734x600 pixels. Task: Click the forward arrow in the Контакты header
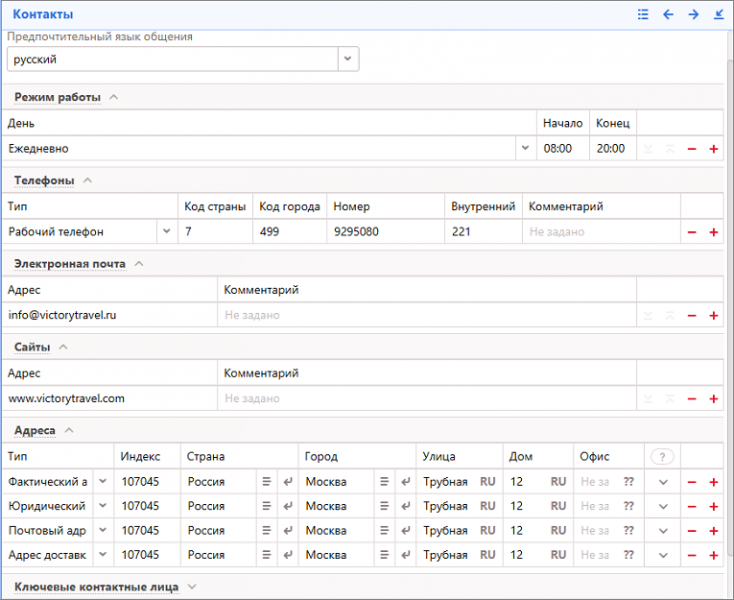point(693,15)
